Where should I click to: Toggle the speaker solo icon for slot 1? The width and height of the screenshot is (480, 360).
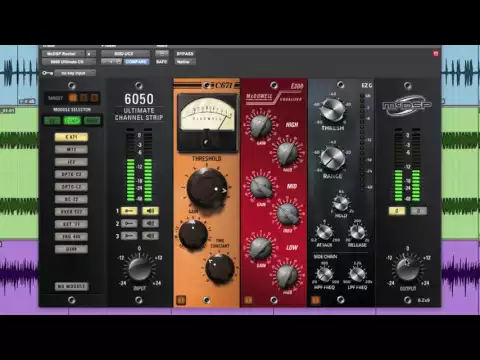(x=150, y=211)
